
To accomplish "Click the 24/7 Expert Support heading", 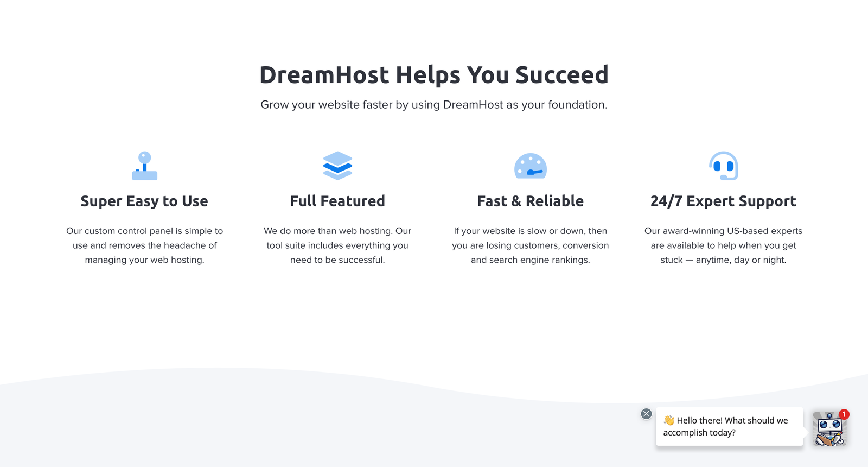I will point(723,201).
